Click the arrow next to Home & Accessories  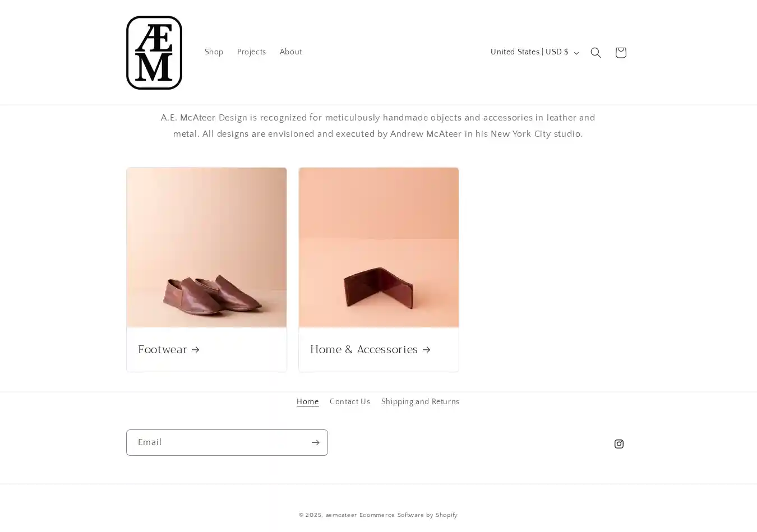[426, 350]
